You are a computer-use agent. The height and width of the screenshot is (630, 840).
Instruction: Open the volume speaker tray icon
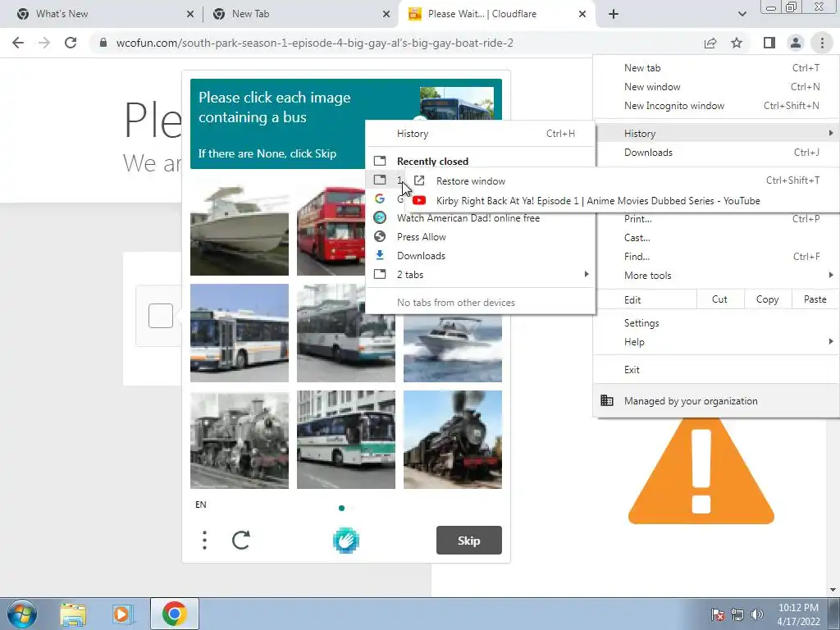(757, 614)
